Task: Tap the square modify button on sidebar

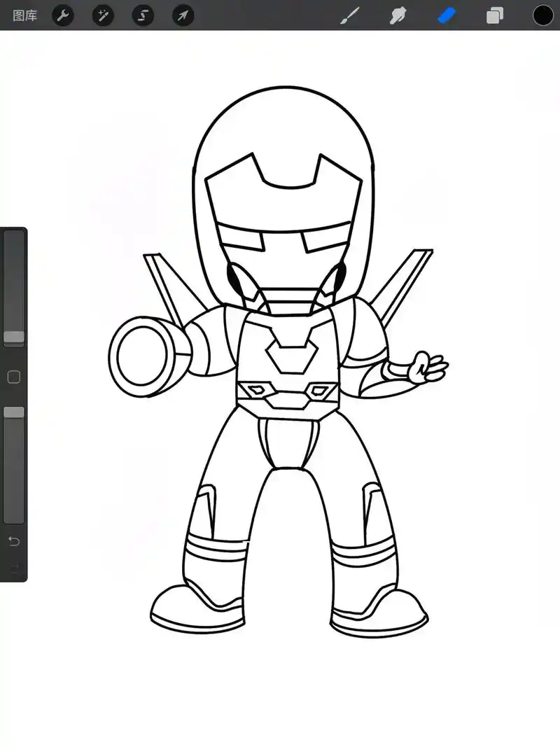Action: pos(14,377)
